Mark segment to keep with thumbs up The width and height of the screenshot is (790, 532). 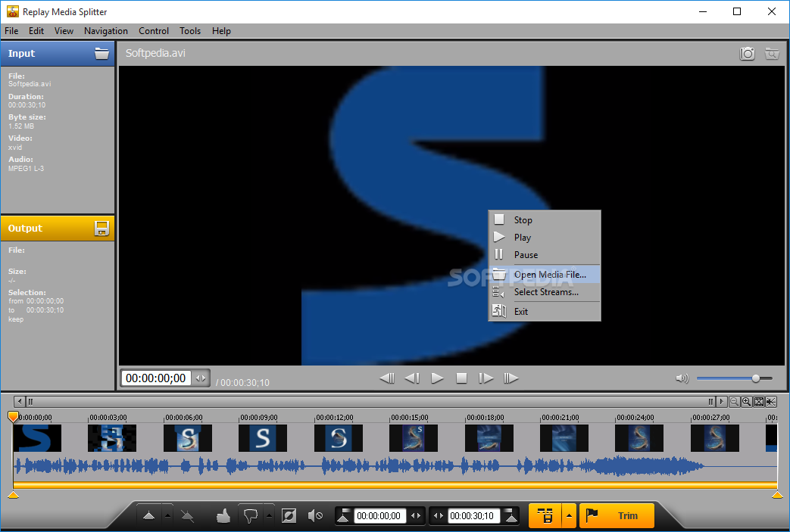pos(223,515)
